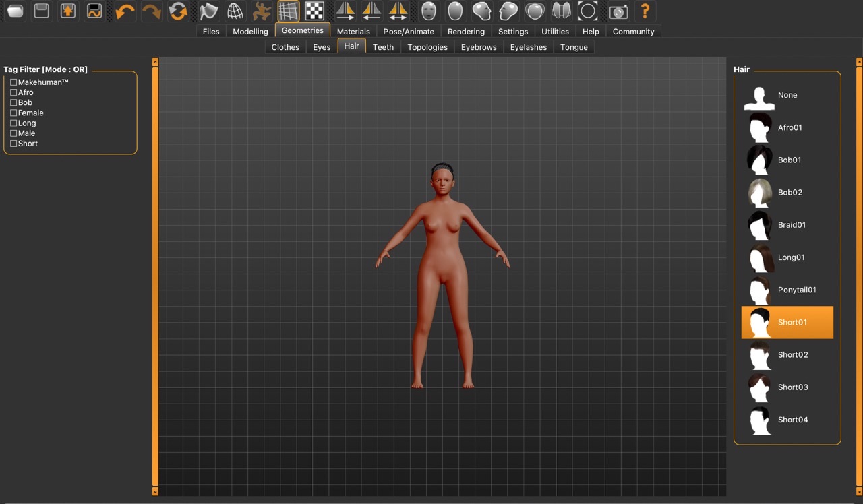Tick the Makehuman™ tag checkbox
This screenshot has height=504, width=863.
13,82
